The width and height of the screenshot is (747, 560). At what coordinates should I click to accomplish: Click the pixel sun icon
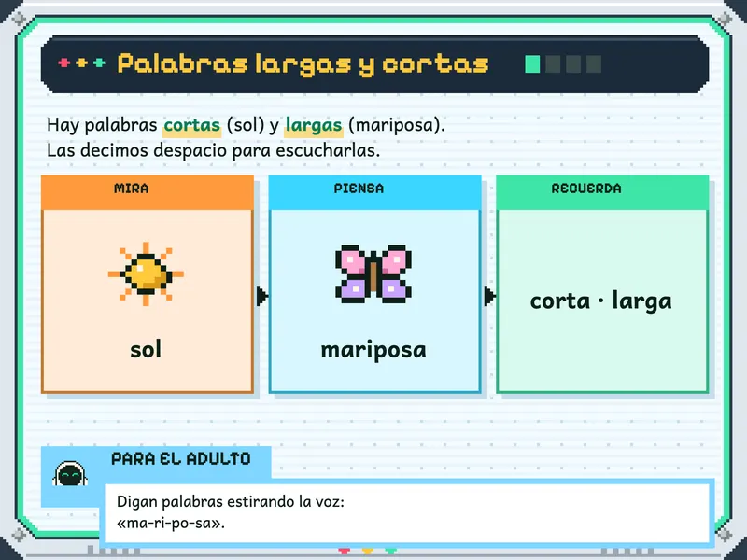pos(146,273)
